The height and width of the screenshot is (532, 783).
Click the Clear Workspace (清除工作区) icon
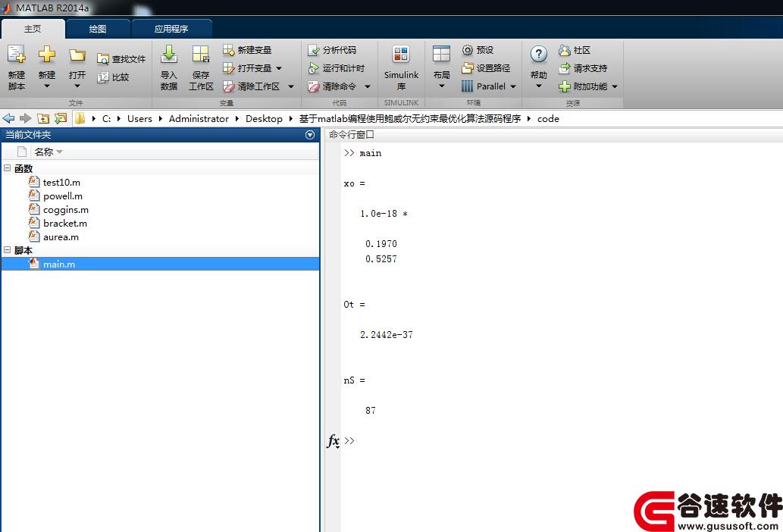(229, 86)
